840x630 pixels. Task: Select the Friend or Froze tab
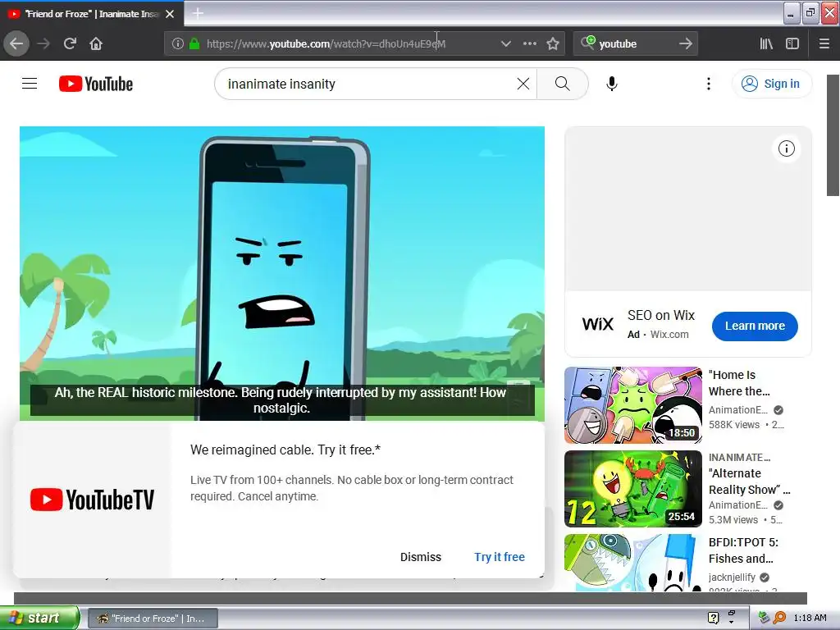click(x=92, y=14)
